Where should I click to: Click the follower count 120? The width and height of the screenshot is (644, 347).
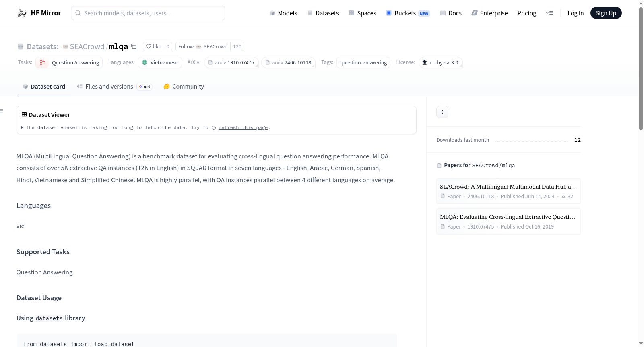[237, 46]
